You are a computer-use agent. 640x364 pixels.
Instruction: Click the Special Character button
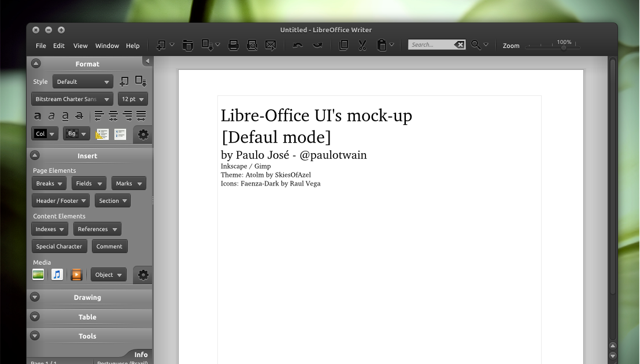(59, 247)
